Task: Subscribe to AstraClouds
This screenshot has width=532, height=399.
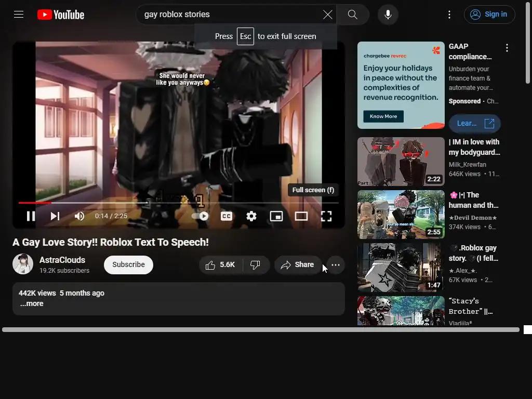Action: click(x=129, y=264)
